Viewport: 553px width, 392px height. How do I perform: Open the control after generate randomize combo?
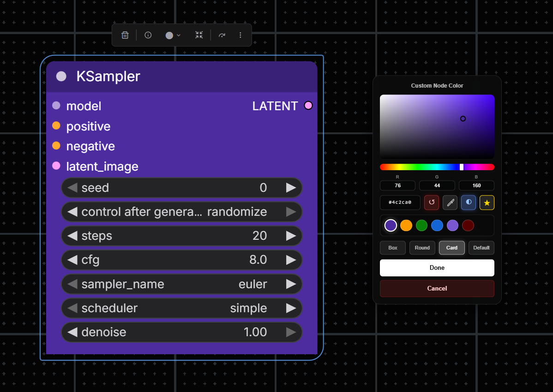[182, 212]
